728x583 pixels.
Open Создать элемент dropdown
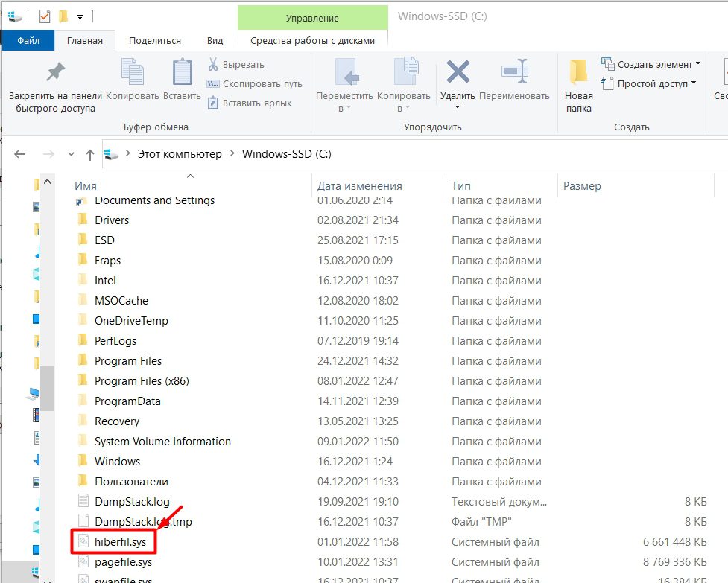651,64
